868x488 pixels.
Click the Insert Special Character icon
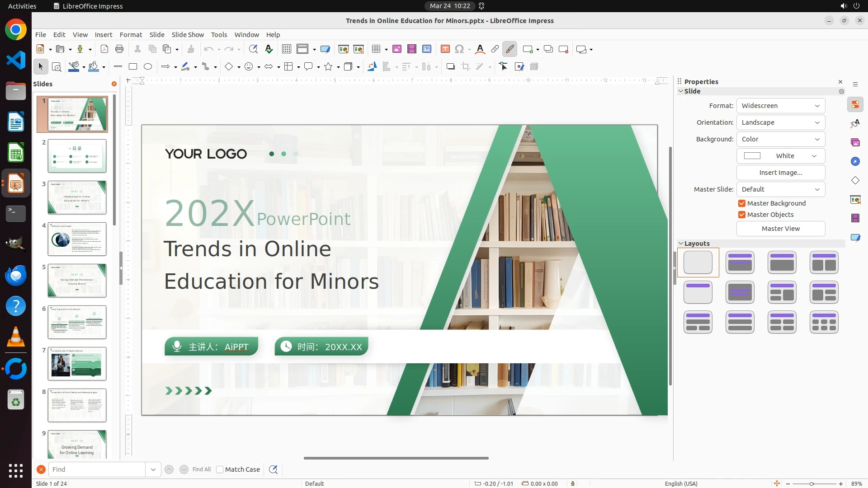click(x=459, y=49)
